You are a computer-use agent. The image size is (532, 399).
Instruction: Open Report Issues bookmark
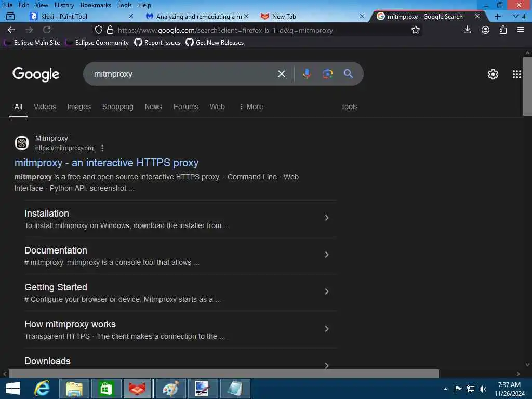point(157,43)
